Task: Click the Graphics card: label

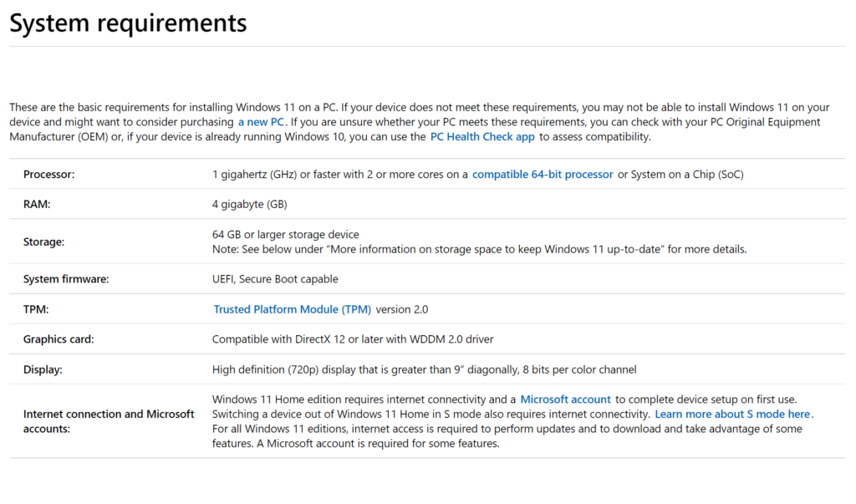Action: (59, 339)
